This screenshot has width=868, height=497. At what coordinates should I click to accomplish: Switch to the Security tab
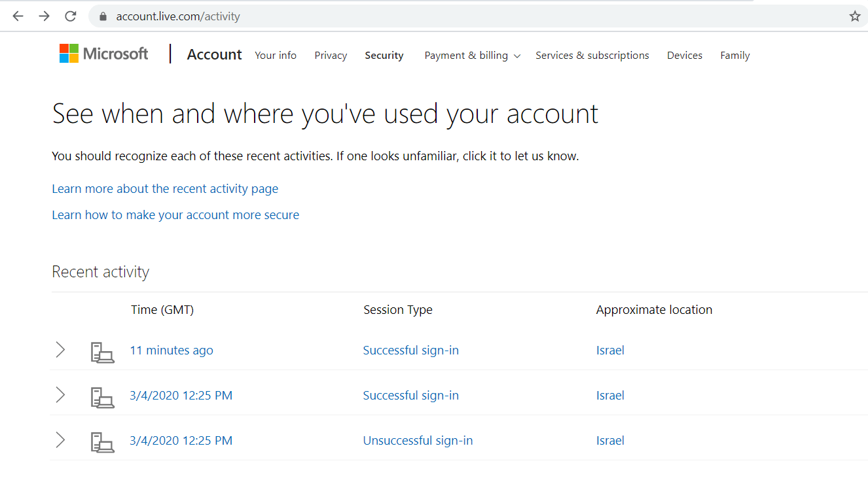pyautogui.click(x=384, y=55)
